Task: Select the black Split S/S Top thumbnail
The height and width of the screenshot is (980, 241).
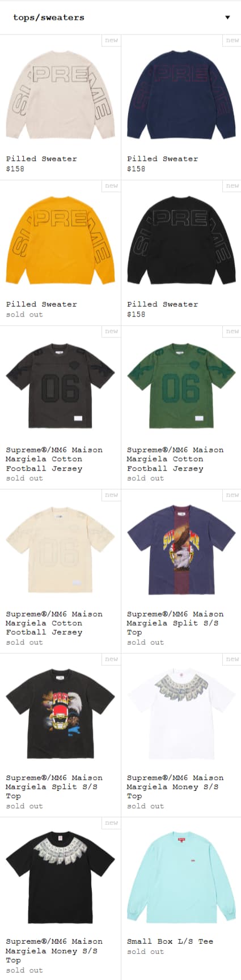Action: [x=60, y=713]
